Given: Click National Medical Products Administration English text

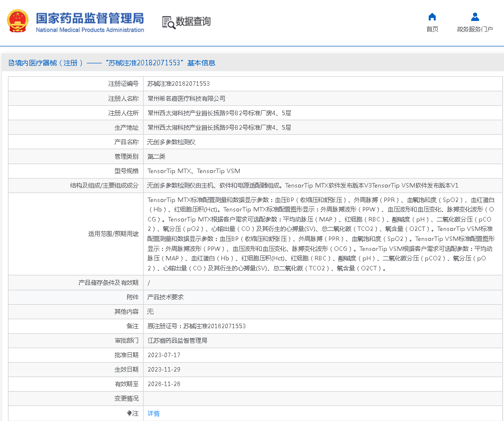Looking at the screenshot, I should pos(90,30).
